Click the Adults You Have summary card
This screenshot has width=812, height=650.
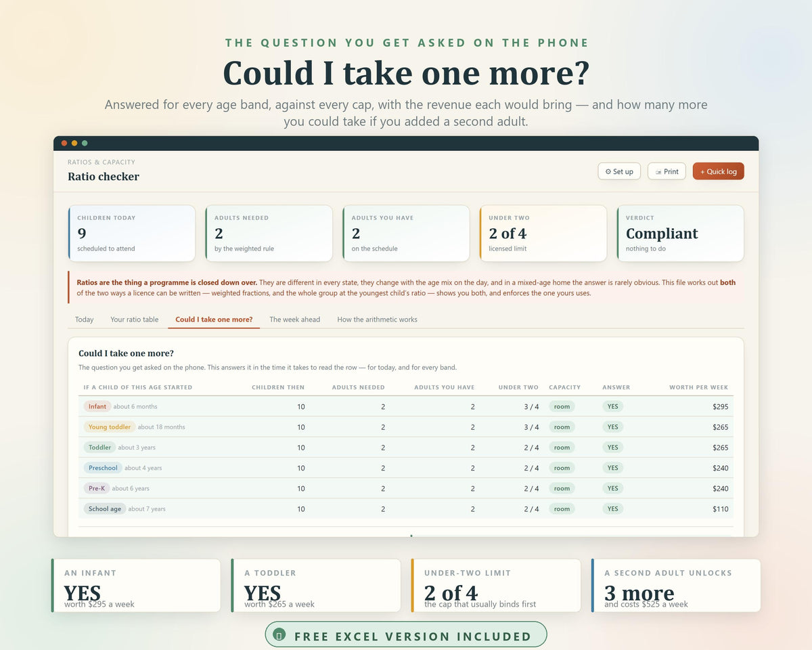(x=406, y=234)
